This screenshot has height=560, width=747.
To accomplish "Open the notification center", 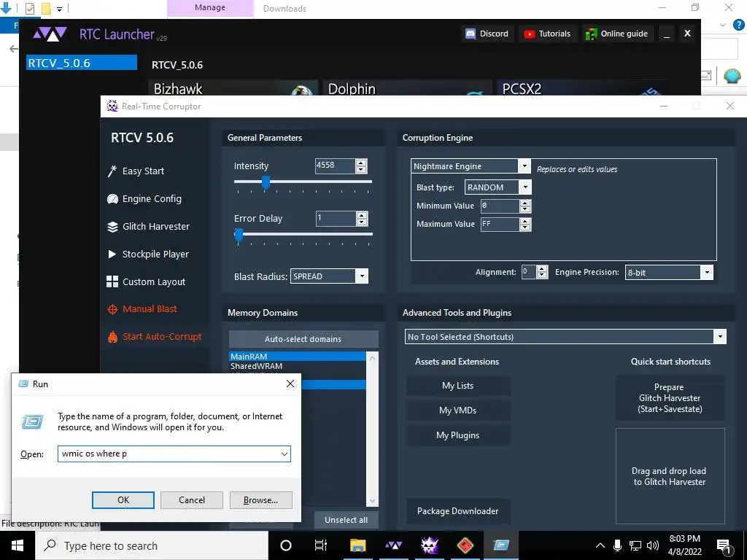I will [x=724, y=546].
